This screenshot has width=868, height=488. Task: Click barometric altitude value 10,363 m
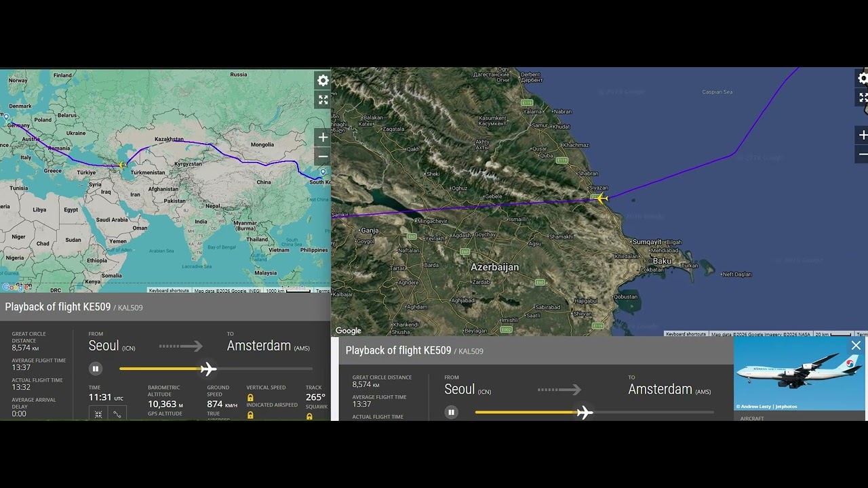tap(165, 404)
